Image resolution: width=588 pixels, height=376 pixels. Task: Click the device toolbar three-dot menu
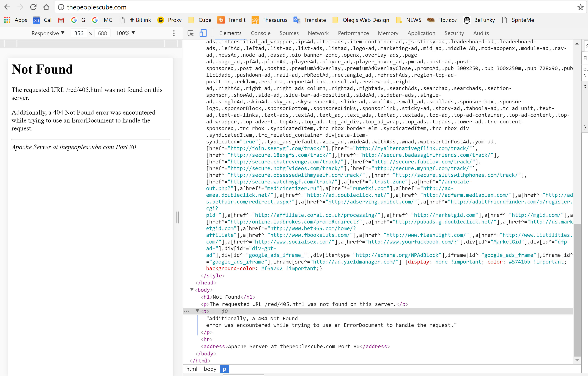[x=174, y=33]
